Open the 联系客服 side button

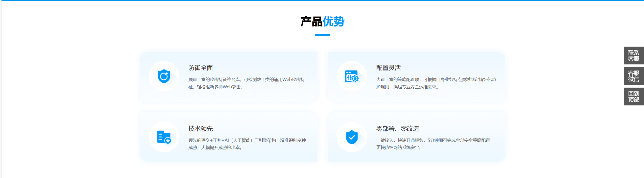point(633,56)
